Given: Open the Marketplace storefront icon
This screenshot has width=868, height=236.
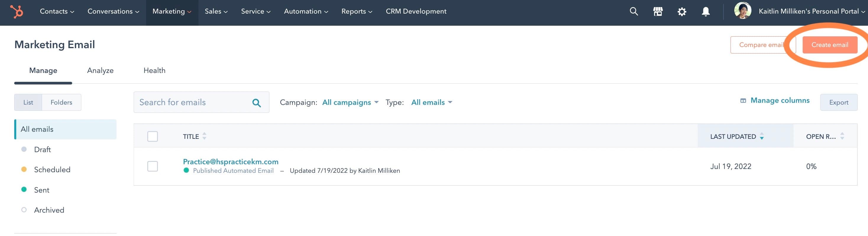Looking at the screenshot, I should point(657,12).
